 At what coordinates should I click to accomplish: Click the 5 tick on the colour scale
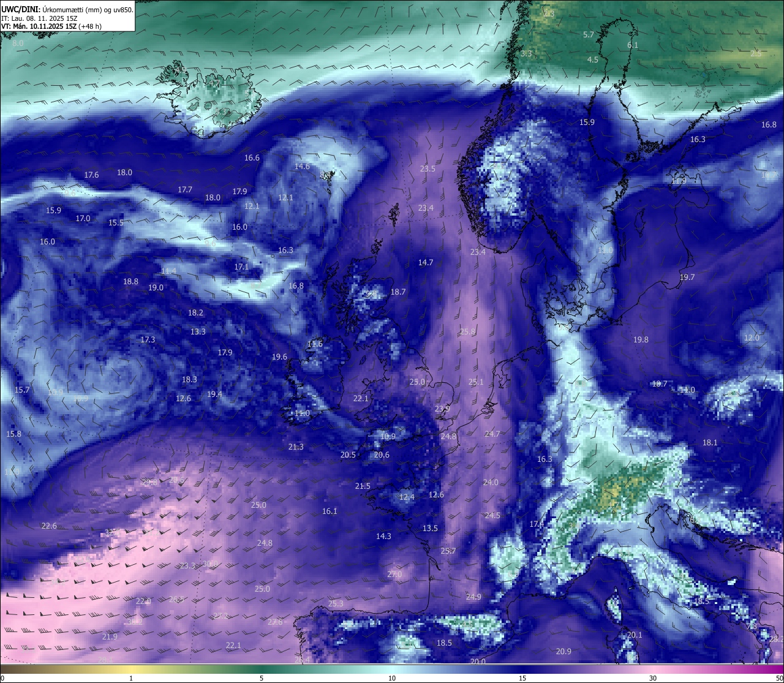click(x=262, y=678)
